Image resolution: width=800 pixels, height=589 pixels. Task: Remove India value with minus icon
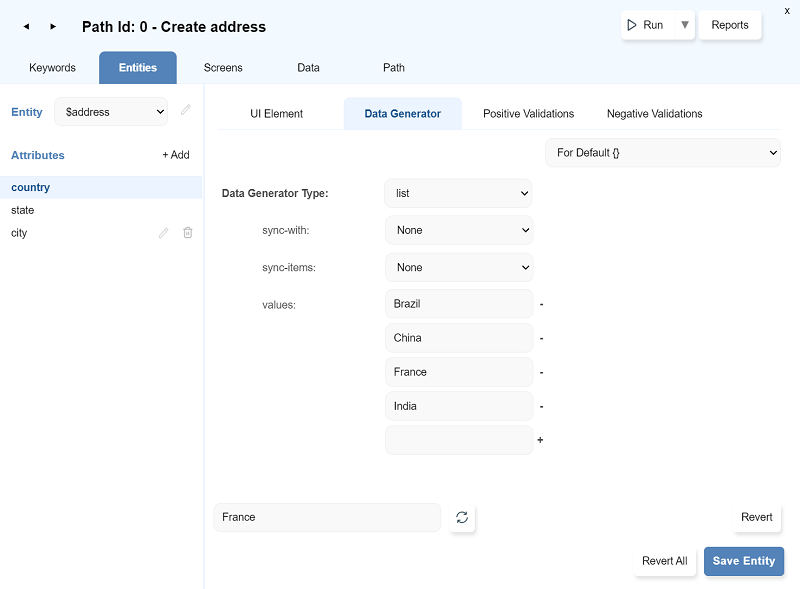click(541, 407)
